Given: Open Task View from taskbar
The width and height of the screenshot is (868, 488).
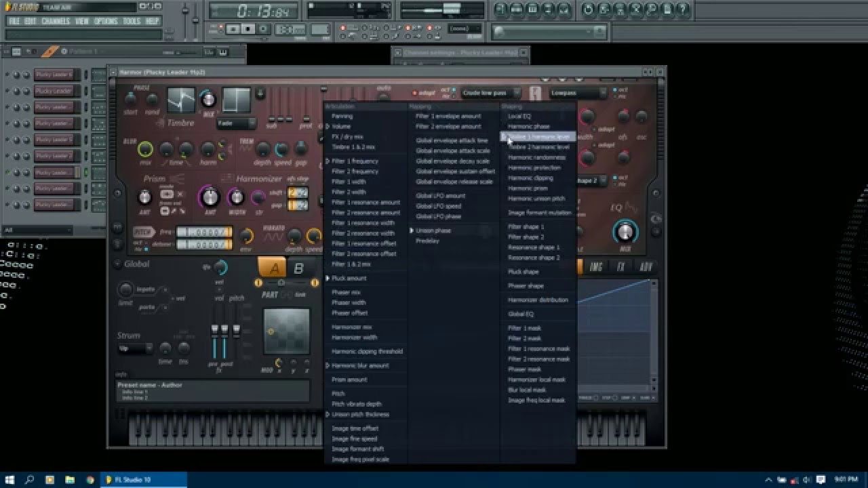Looking at the screenshot, I should 50,480.
